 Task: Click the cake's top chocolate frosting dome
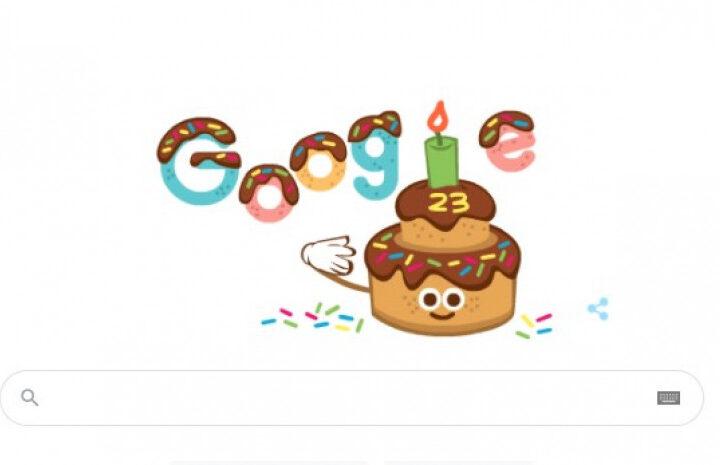click(x=445, y=202)
